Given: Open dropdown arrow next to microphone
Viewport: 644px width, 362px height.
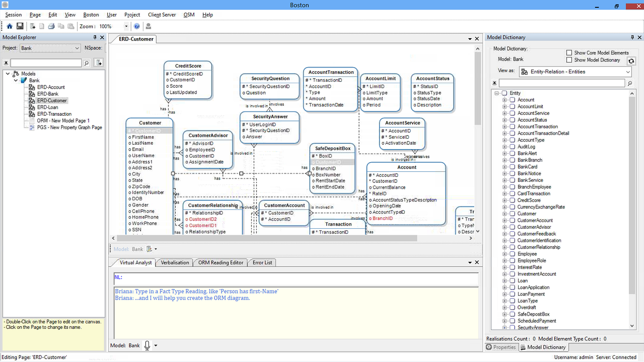Looking at the screenshot, I should [x=155, y=345].
